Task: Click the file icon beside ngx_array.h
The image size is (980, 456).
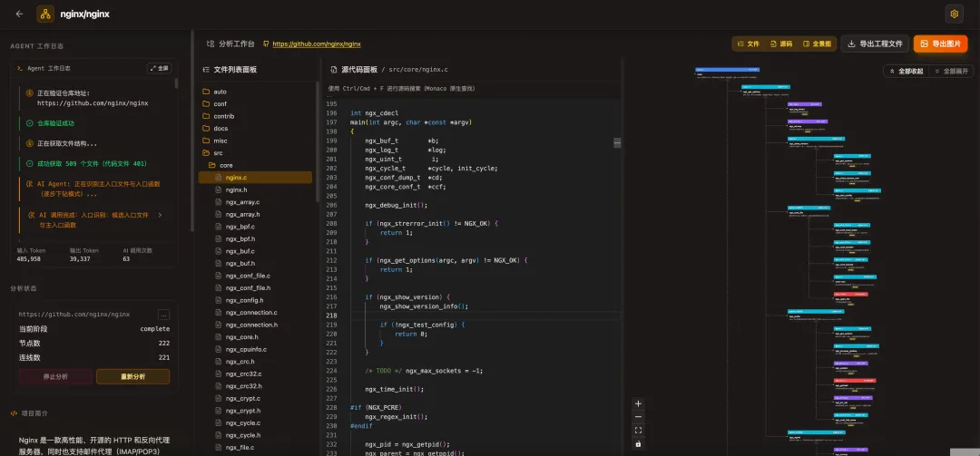Action: 218,214
